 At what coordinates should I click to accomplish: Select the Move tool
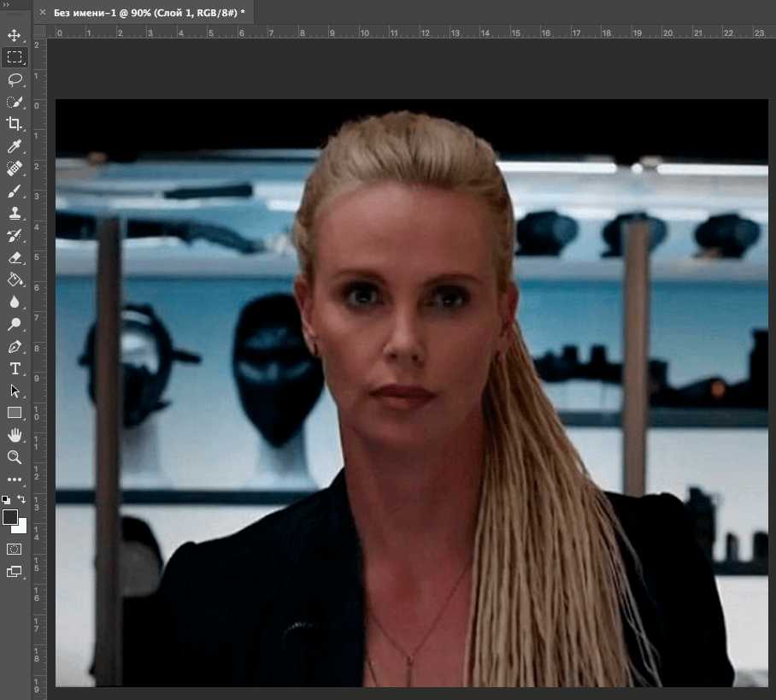pos(14,35)
